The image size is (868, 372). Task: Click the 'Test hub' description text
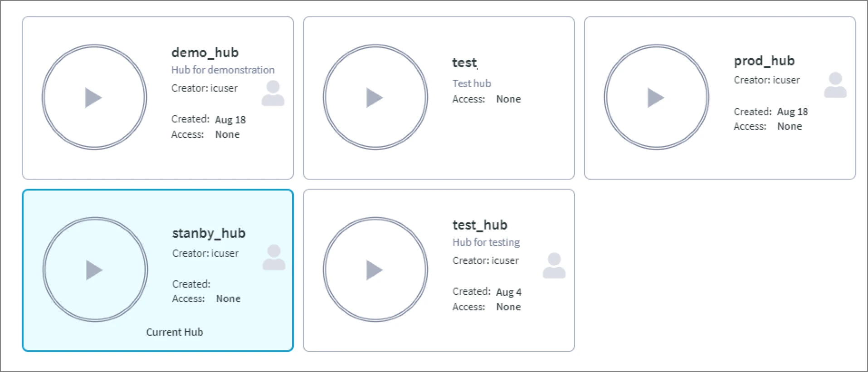point(471,83)
